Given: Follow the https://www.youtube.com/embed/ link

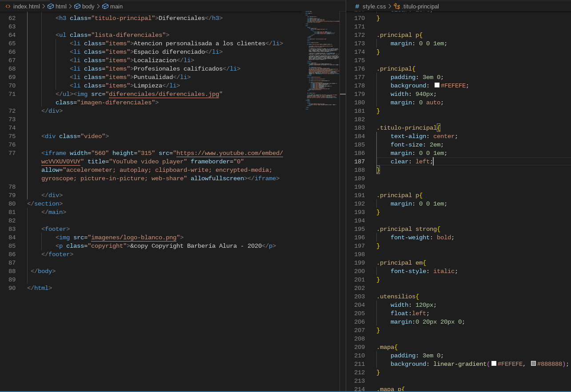Looking at the screenshot, I should (230, 153).
